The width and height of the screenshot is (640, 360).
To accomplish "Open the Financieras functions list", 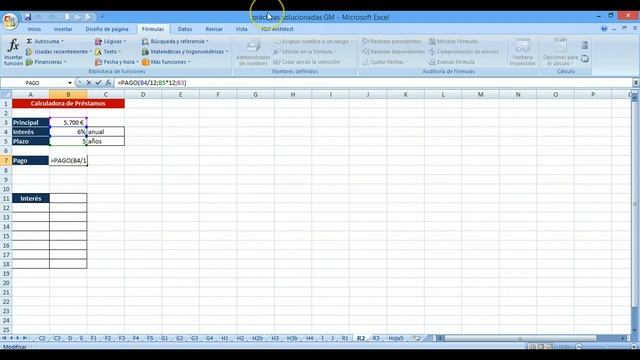I will click(x=46, y=62).
